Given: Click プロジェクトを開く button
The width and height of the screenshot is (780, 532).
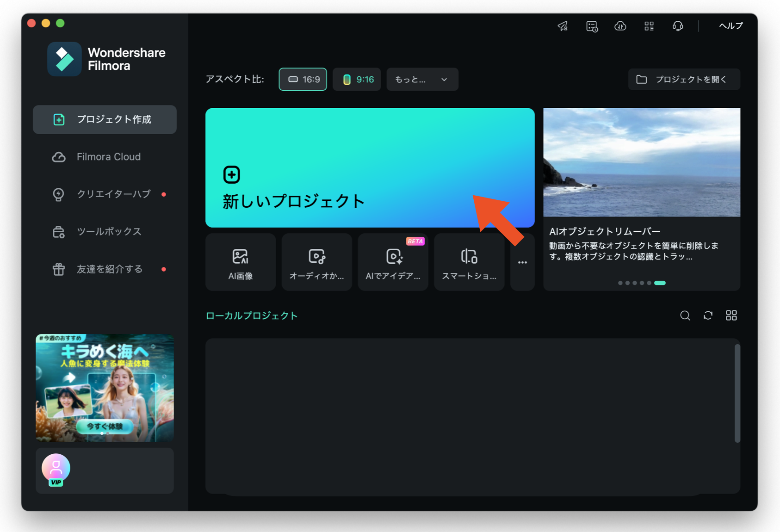Looking at the screenshot, I should coord(684,79).
